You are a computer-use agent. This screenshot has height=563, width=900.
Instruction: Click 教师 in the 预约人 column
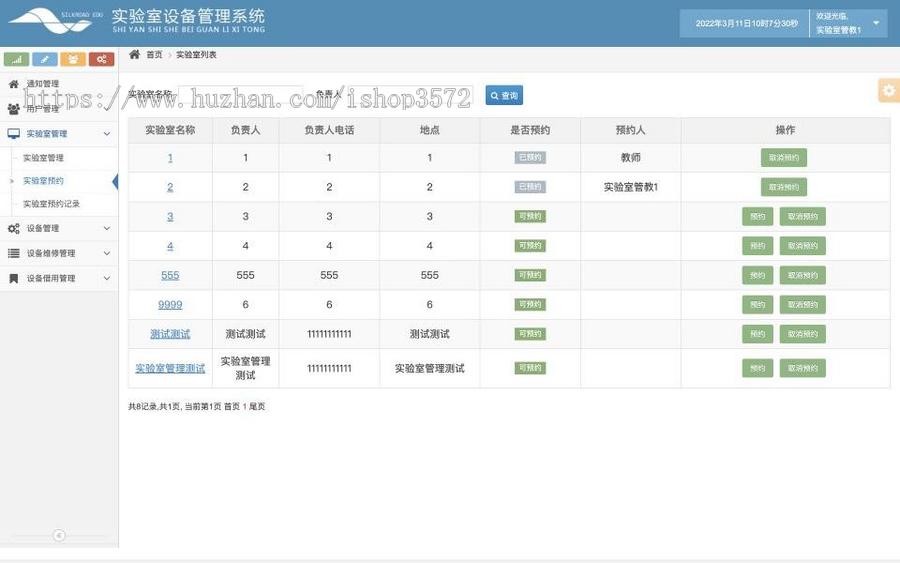click(x=630, y=158)
